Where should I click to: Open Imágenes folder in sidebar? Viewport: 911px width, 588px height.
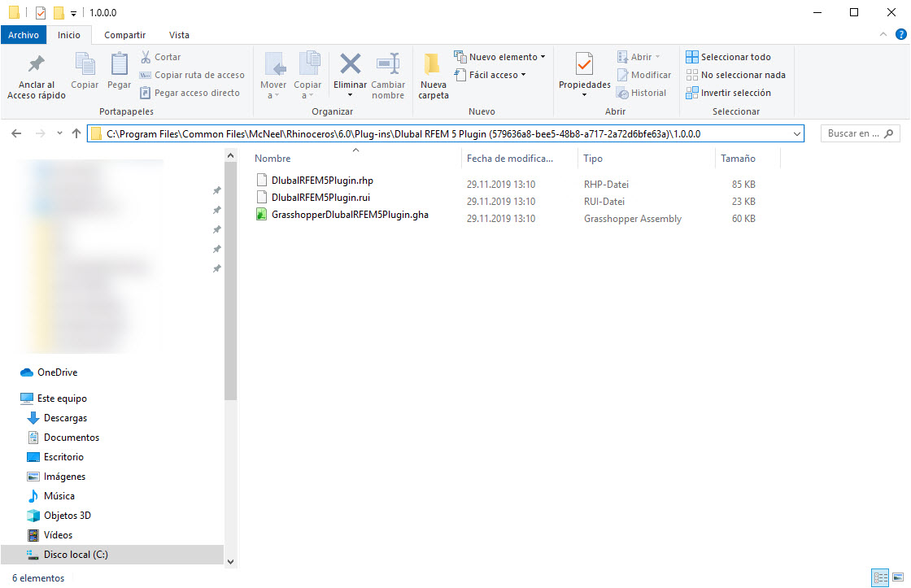point(64,477)
